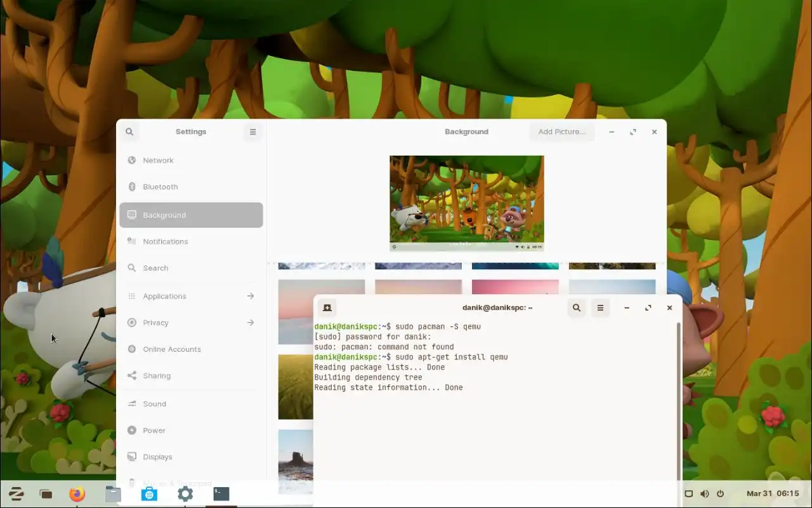Click the Add Picture button
This screenshot has width=812, height=508.
(561, 131)
